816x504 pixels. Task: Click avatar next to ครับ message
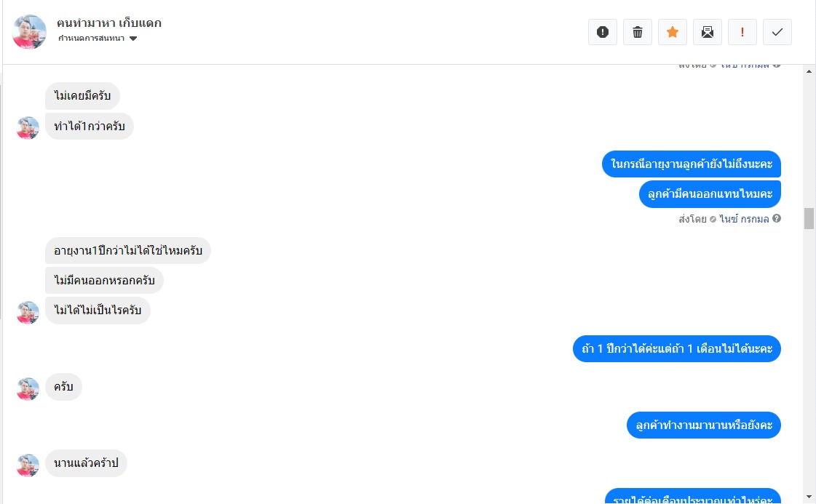click(x=28, y=388)
